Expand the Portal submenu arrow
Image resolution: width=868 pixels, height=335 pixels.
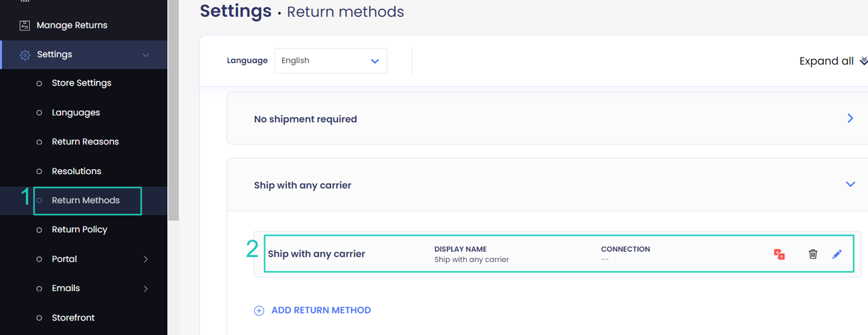[146, 259]
